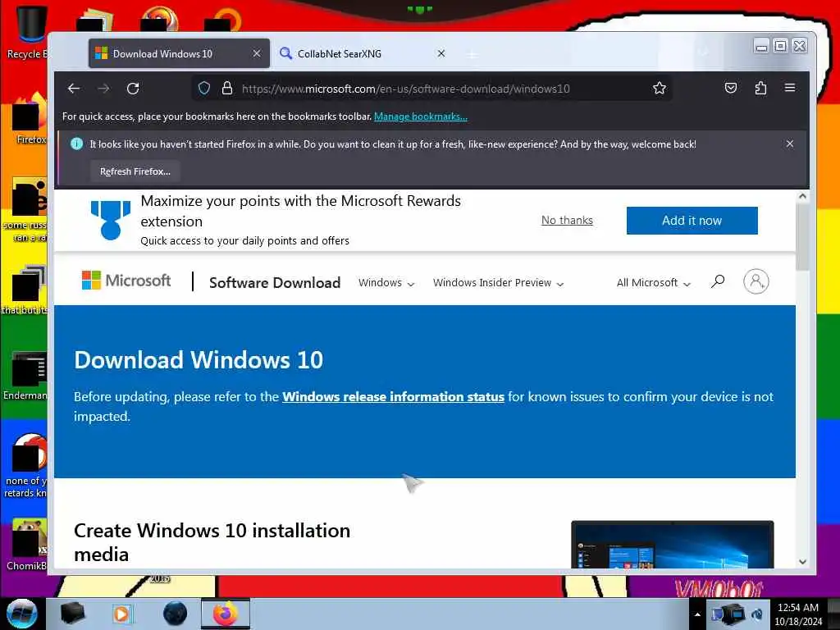This screenshot has width=840, height=630.
Task: Show hidden system tray icons arrow
Action: click(697, 614)
